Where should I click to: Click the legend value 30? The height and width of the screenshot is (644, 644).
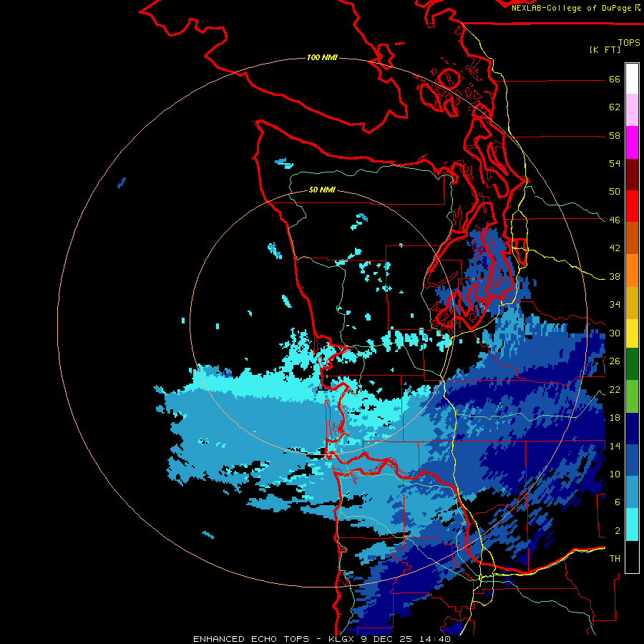[x=615, y=333]
